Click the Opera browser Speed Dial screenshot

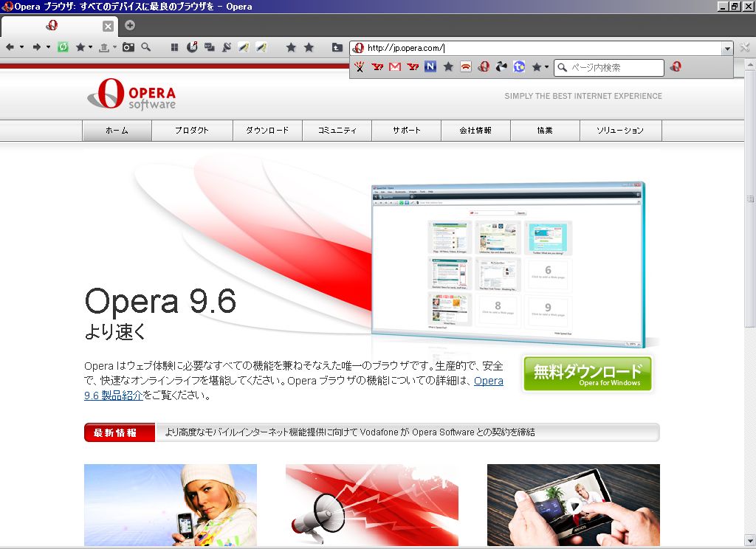click(x=508, y=264)
